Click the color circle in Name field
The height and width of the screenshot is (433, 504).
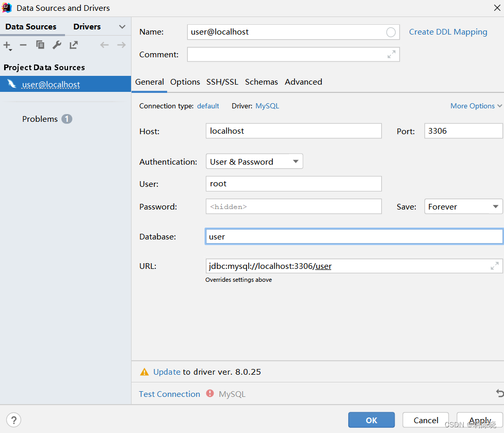[x=391, y=32]
